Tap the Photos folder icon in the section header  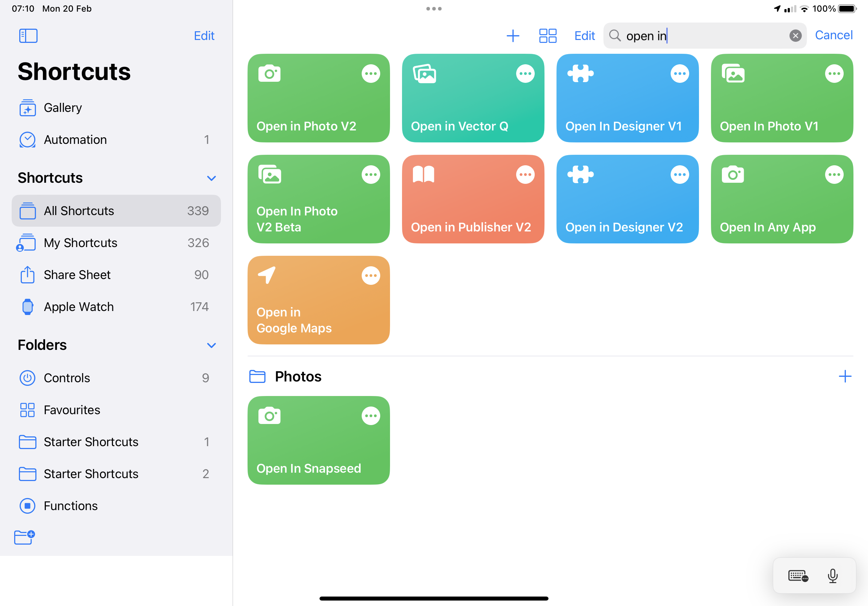(257, 376)
